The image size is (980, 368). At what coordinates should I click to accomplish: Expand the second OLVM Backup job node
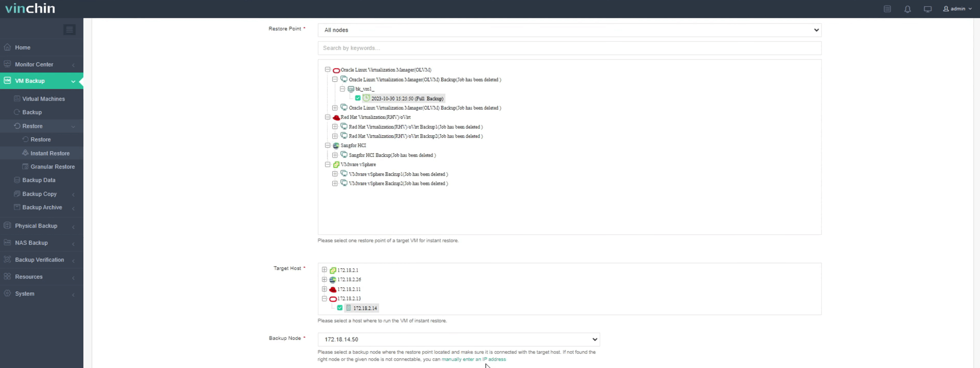pos(335,107)
